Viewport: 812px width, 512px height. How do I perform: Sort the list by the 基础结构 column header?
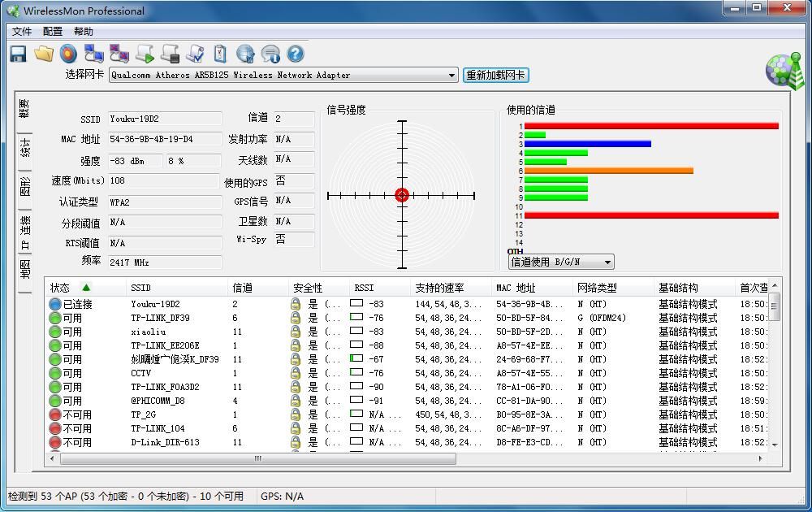(694, 288)
